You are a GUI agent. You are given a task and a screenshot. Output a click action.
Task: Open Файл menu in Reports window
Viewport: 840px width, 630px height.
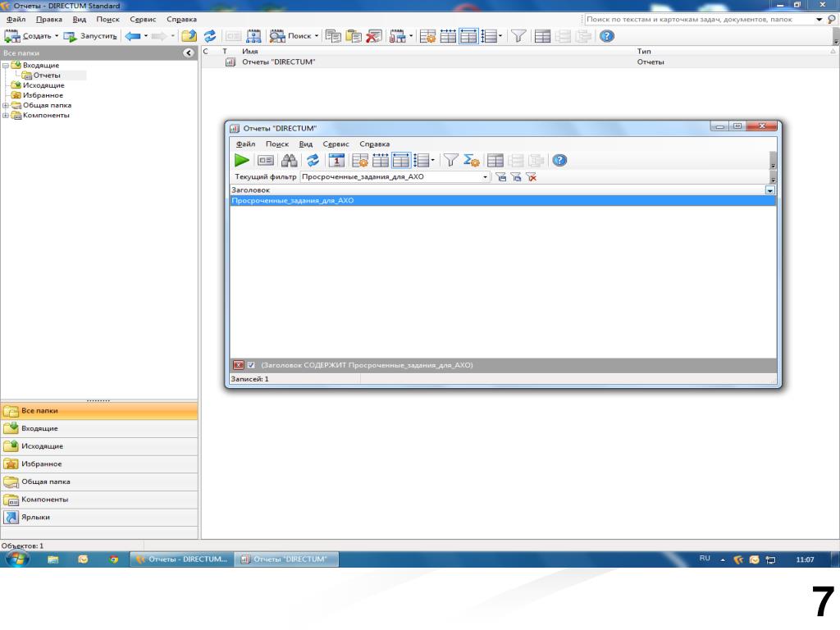coord(245,144)
